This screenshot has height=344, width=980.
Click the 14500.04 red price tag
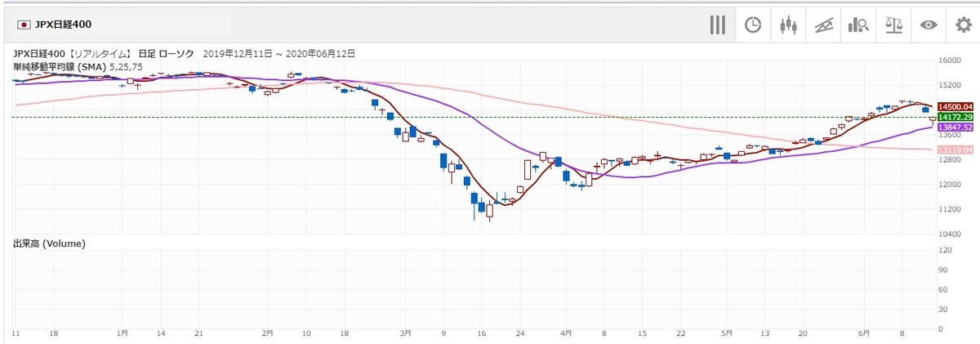pyautogui.click(x=955, y=107)
